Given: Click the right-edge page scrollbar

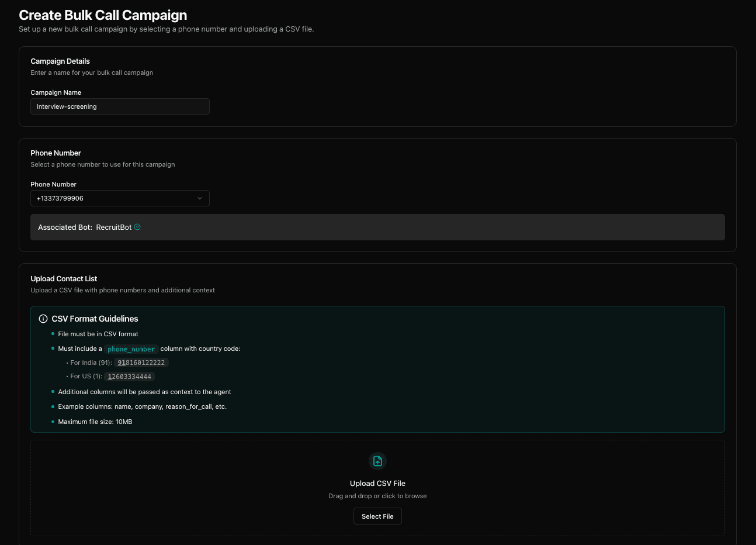Looking at the screenshot, I should click(752, 272).
